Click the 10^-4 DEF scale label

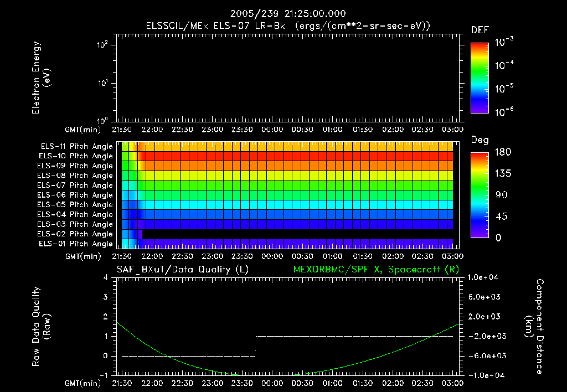pyautogui.click(x=504, y=65)
